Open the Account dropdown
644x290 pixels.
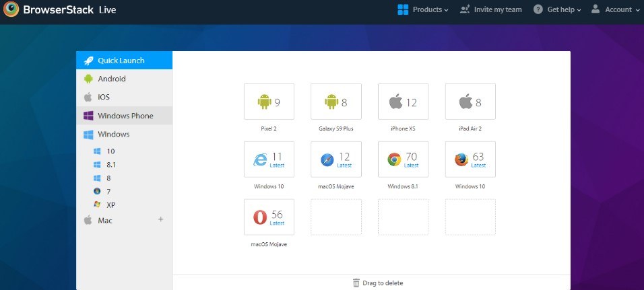point(621,9)
